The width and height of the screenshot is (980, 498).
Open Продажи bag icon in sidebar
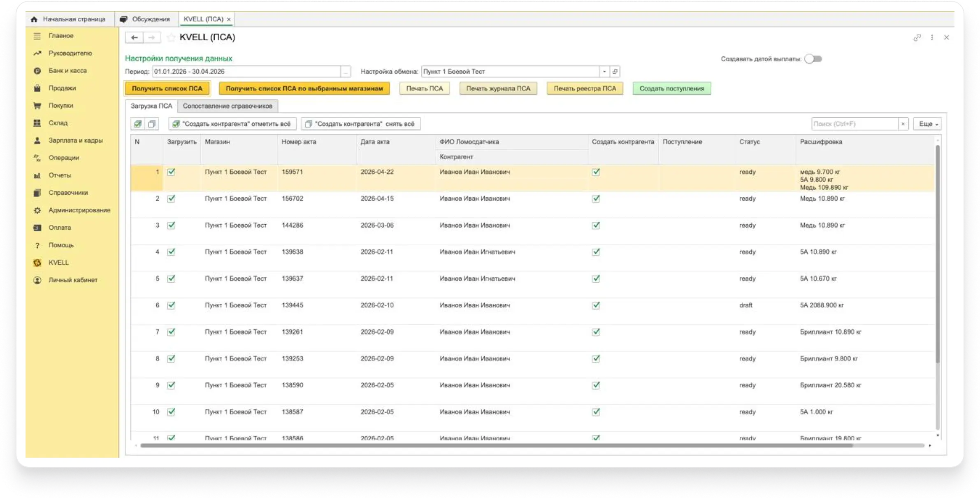pyautogui.click(x=37, y=88)
